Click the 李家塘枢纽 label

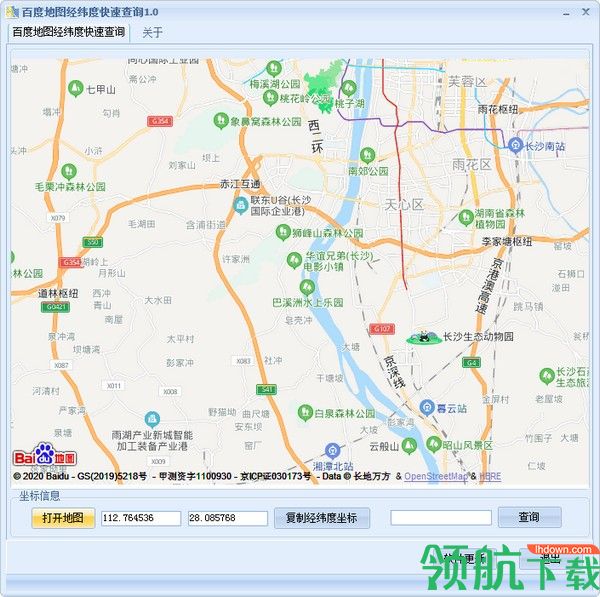(507, 241)
